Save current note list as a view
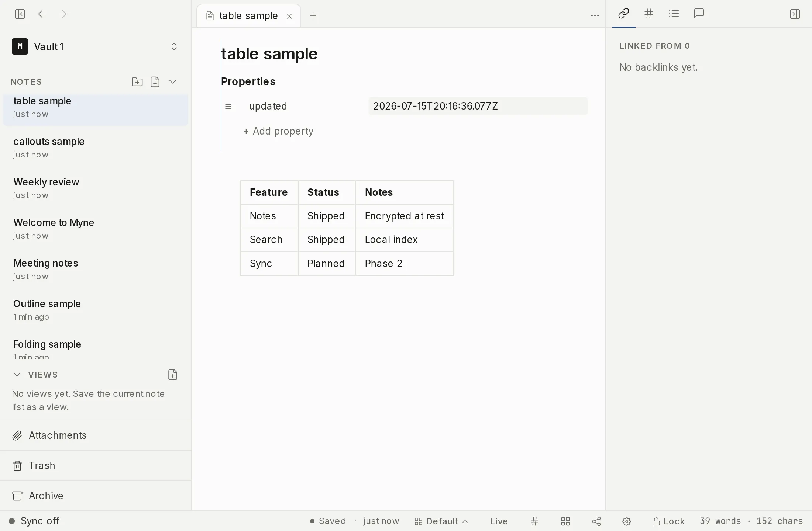This screenshot has height=531, width=812. coord(173,375)
